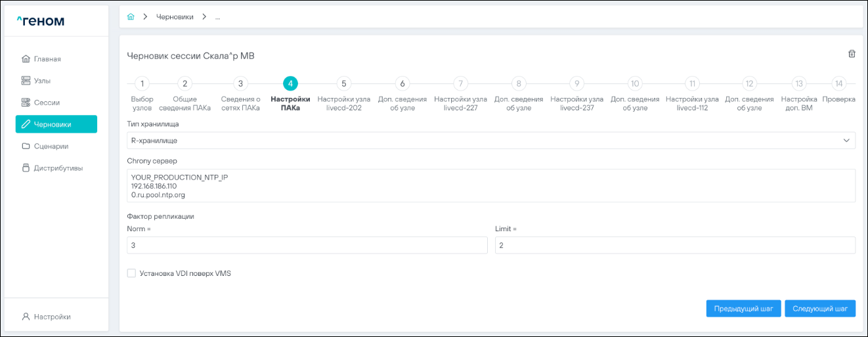The height and width of the screenshot is (337, 868).
Task: Expand the Тип хранилища dropdown arrow
Action: (846, 140)
